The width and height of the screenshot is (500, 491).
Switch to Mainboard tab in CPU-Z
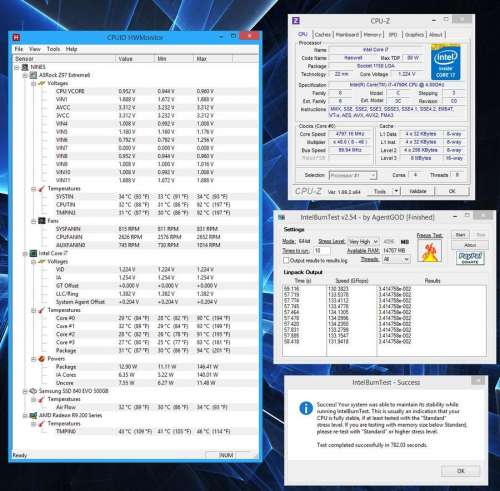click(x=347, y=35)
